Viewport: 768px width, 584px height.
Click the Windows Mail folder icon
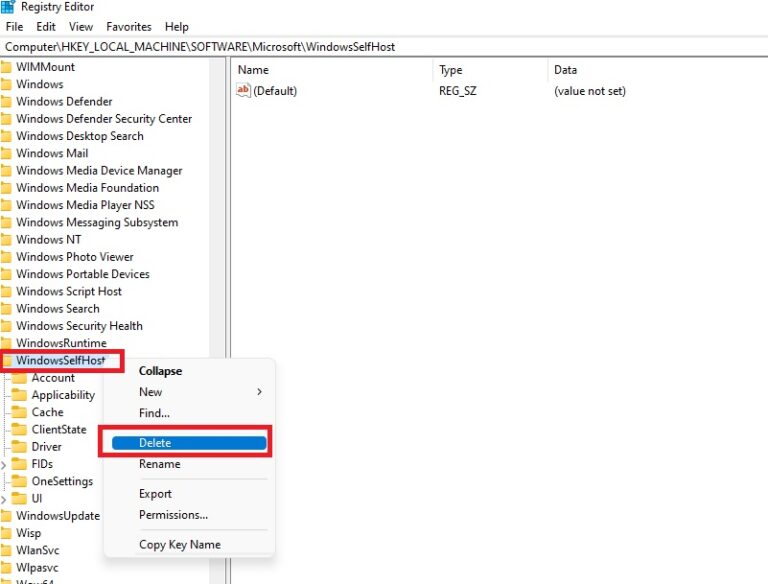point(6,153)
